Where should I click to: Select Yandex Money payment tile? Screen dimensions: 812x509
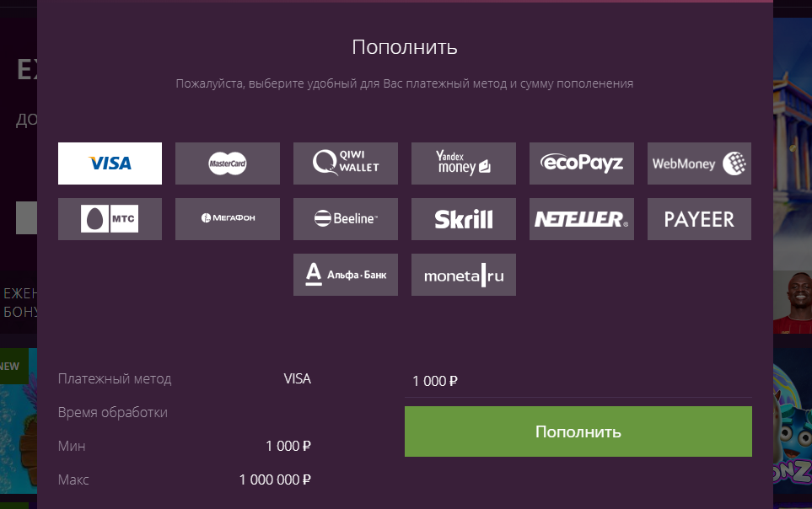coord(464,163)
